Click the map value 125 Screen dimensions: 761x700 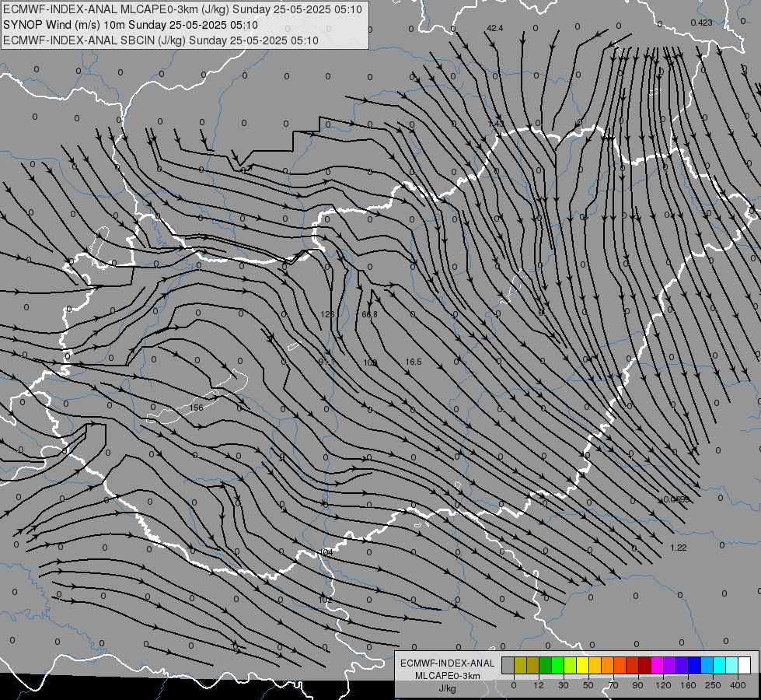pos(327,314)
